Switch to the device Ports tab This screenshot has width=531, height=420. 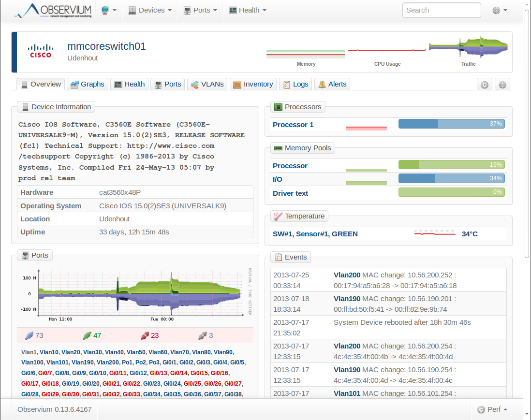coord(168,84)
